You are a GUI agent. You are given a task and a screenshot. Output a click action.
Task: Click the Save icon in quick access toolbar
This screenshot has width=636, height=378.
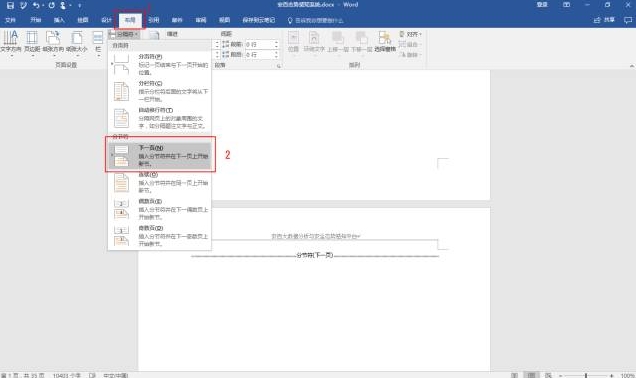pyautogui.click(x=10, y=5)
